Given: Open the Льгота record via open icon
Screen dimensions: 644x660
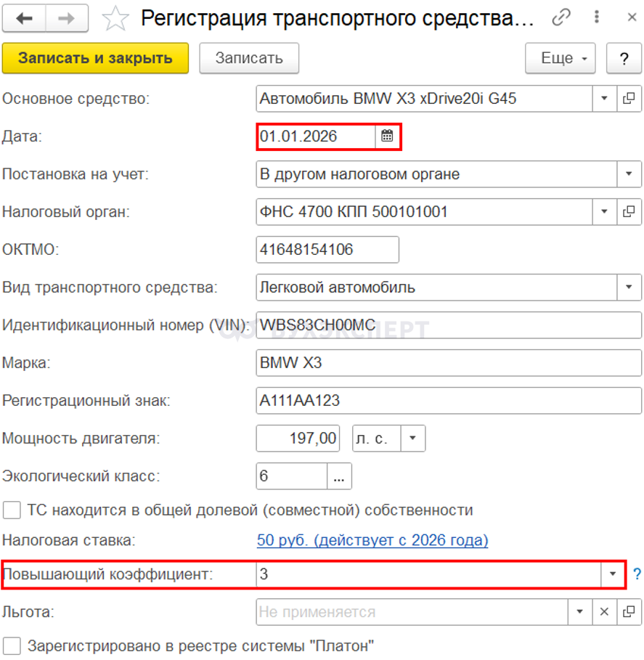Looking at the screenshot, I should coord(629,611).
